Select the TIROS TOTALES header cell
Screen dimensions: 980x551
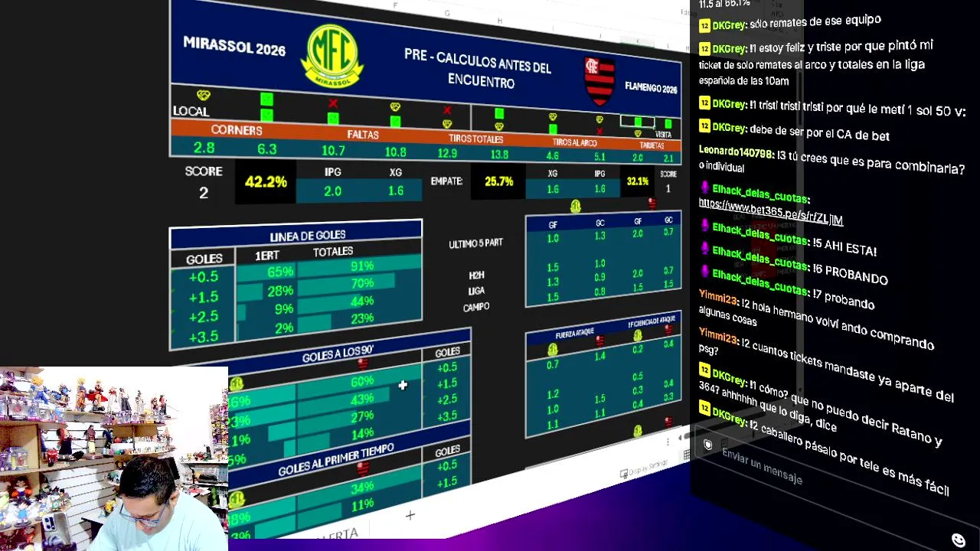coord(475,139)
